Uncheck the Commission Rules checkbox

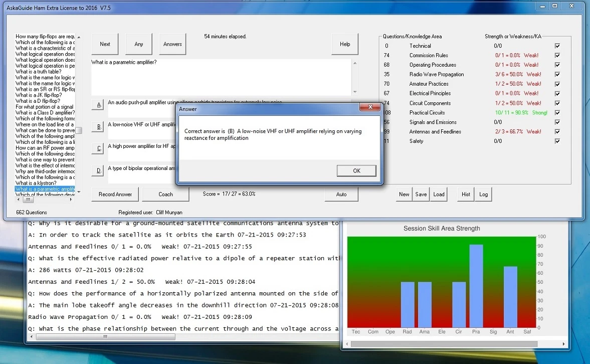click(x=557, y=56)
